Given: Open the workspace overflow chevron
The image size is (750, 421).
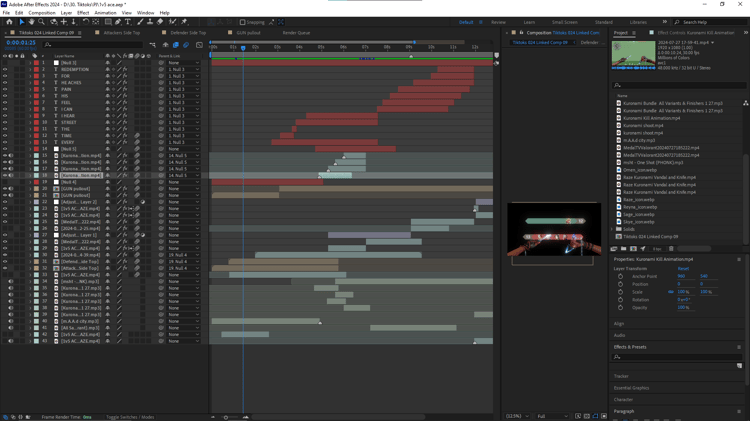Looking at the screenshot, I should coord(664,22).
